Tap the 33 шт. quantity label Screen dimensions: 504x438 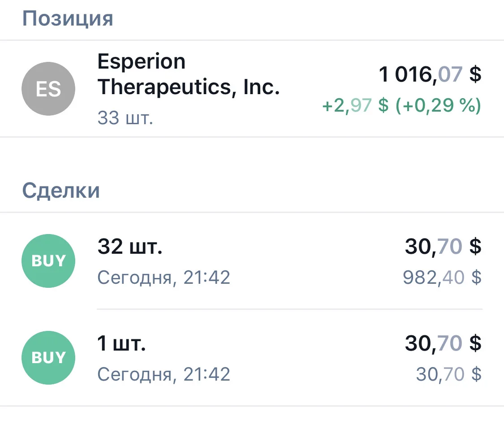(x=125, y=118)
